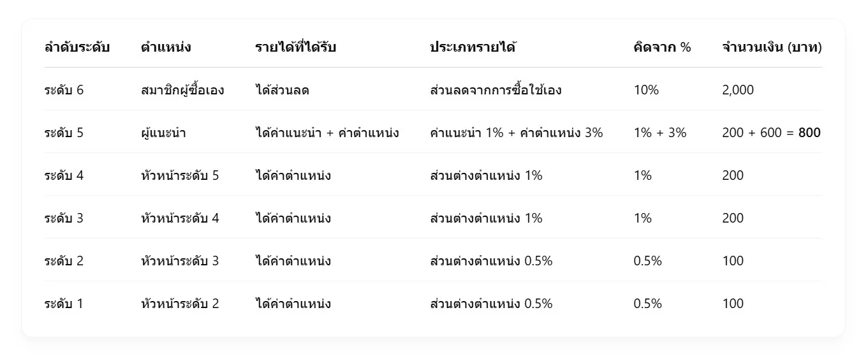Click the 'ระดับ 3' level cell
The width and height of the screenshot is (868, 361).
coord(64,218)
